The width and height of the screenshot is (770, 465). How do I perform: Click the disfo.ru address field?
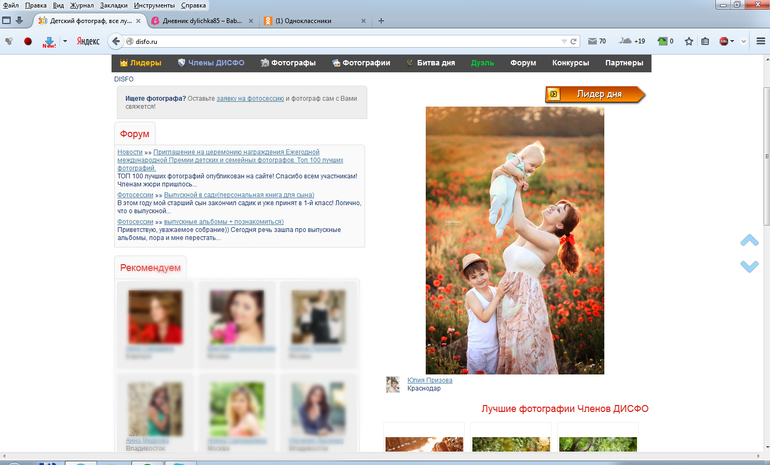tap(344, 42)
